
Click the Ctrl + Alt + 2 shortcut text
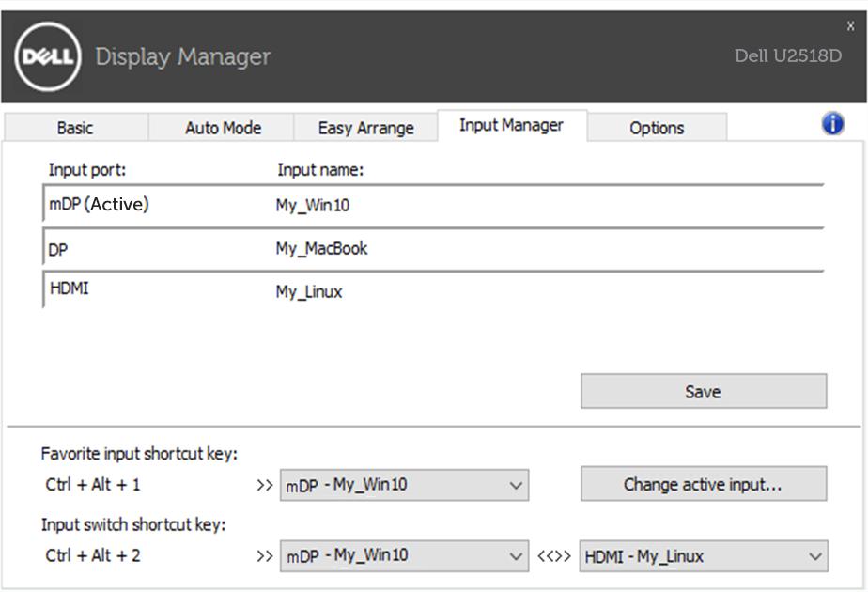click(x=93, y=555)
